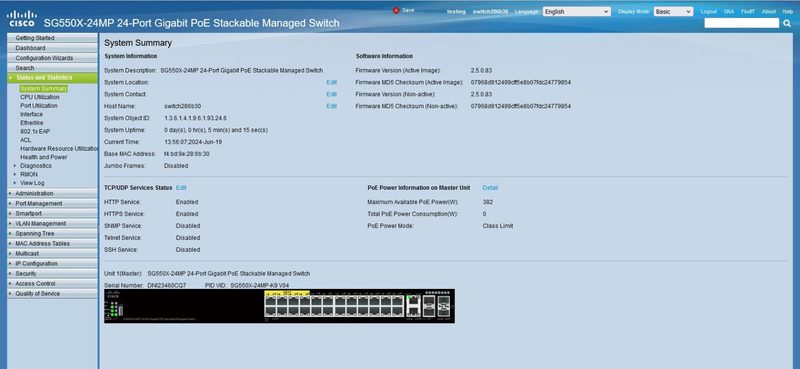Open the Help link
The width and height of the screenshot is (800, 369).
[x=787, y=11]
